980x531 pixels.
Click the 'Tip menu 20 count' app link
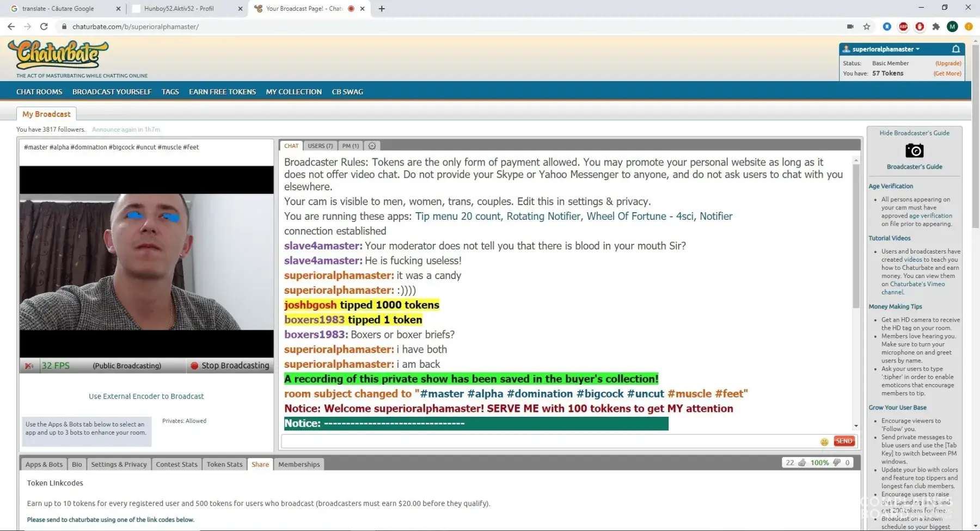[458, 216]
